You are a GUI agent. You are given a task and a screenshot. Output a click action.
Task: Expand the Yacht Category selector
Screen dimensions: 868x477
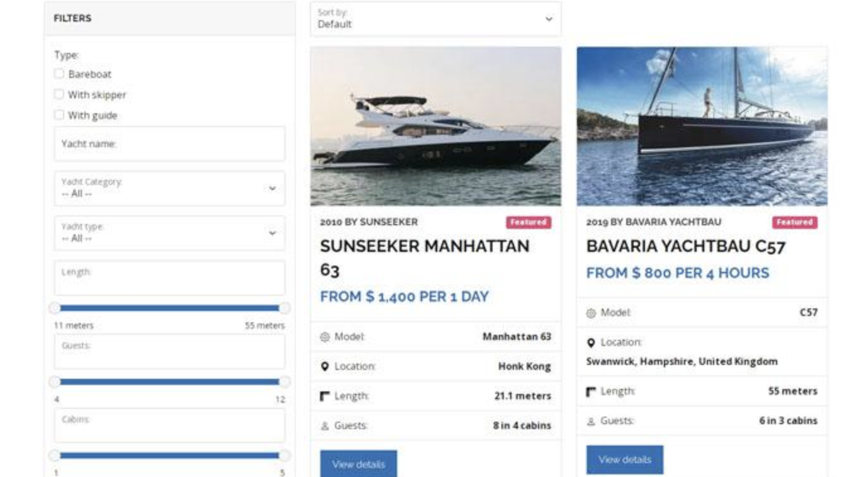169,188
